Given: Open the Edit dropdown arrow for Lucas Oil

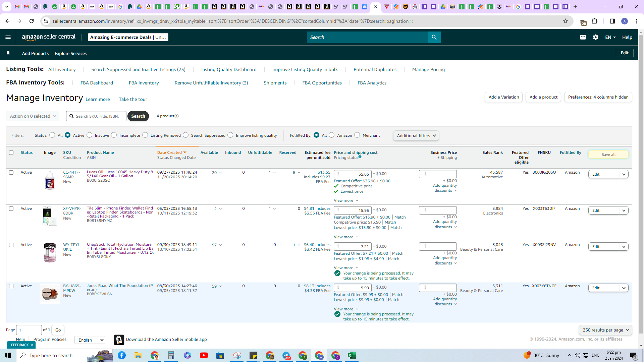Looking at the screenshot, I should (x=624, y=174).
